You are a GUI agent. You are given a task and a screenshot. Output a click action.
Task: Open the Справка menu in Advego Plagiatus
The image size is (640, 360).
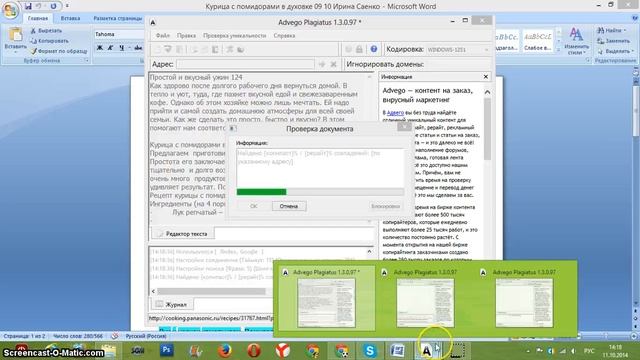point(284,36)
